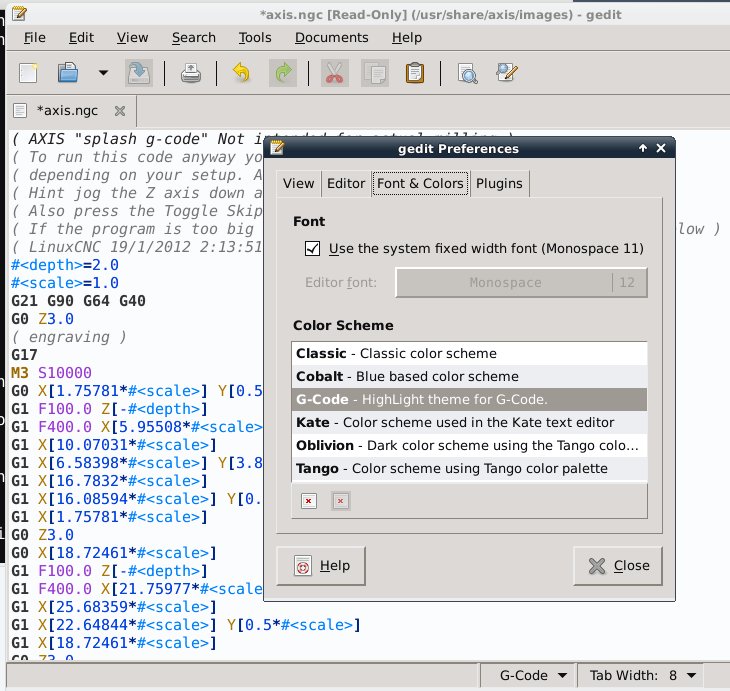
Task: Open Find with the magnifier icon
Action: coord(467,73)
